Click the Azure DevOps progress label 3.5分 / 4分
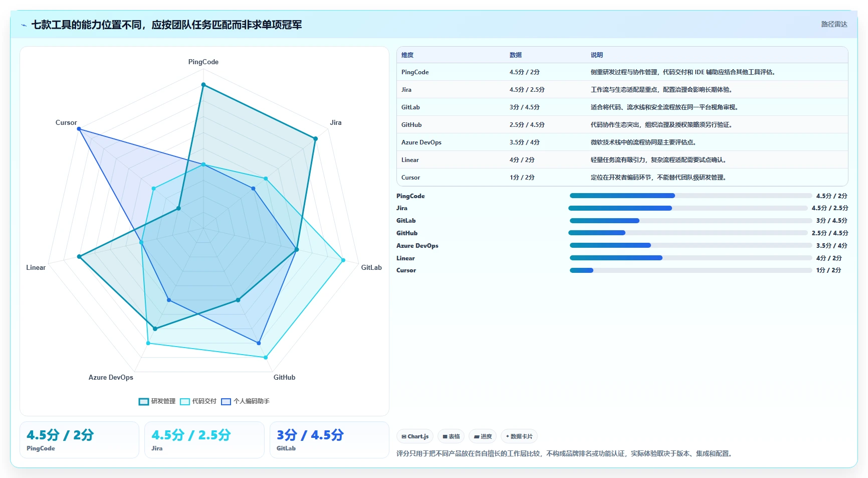Viewport: 868px width, 478px height. pos(831,246)
